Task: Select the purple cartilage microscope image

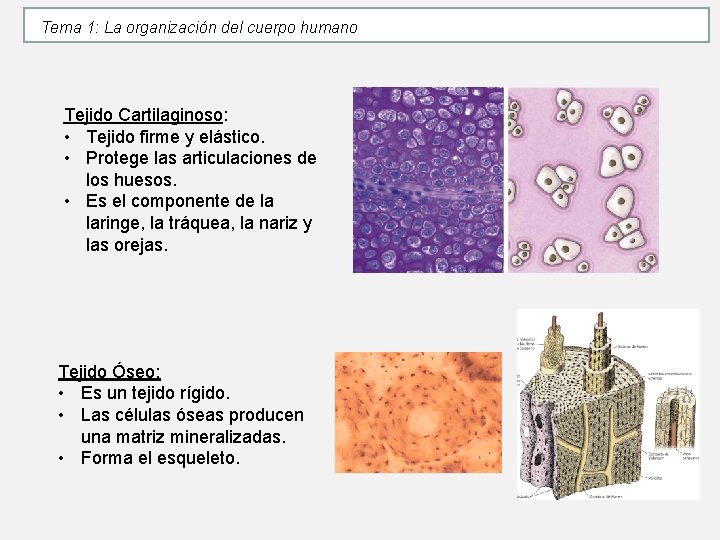Action: pyautogui.click(x=428, y=180)
